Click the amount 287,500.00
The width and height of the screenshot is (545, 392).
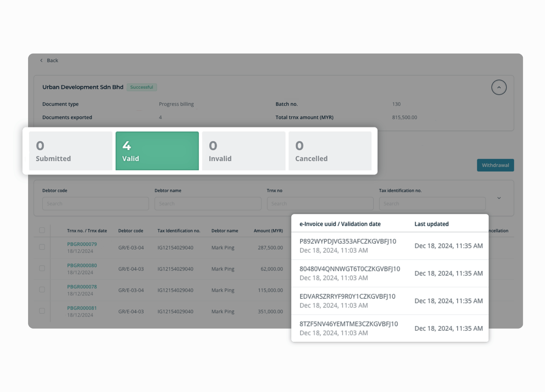[x=270, y=248]
